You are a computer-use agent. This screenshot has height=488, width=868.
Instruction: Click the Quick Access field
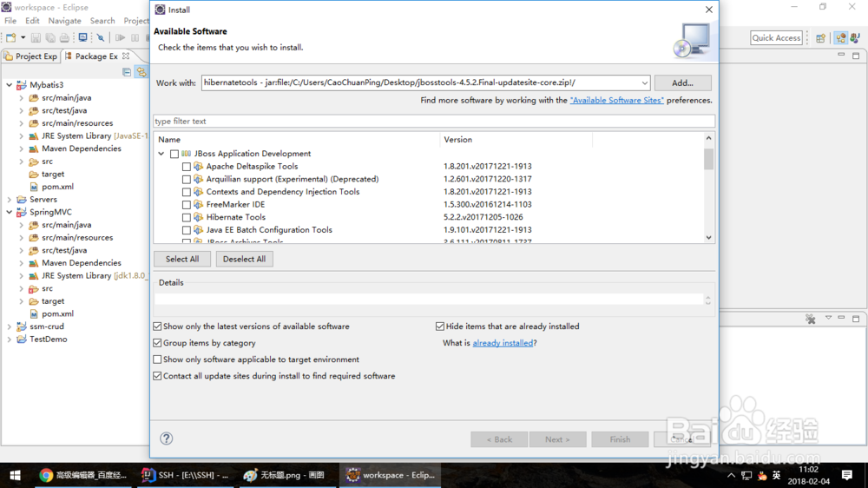776,37
